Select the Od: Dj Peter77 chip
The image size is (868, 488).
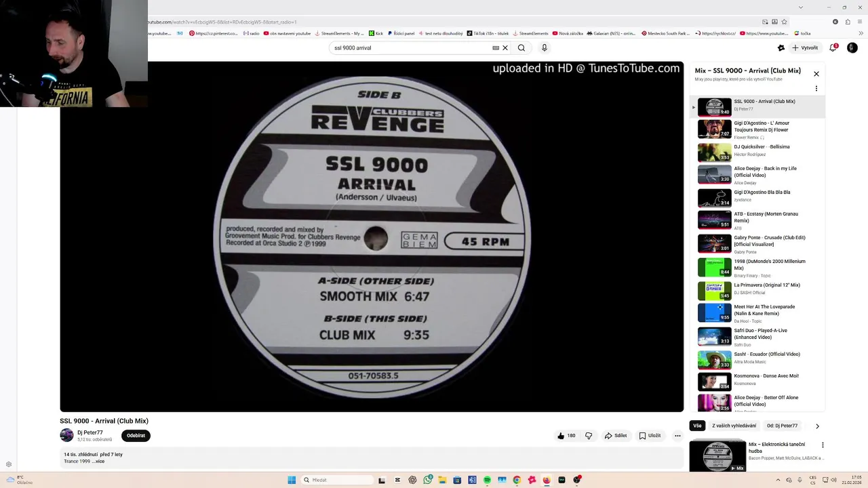782,426
